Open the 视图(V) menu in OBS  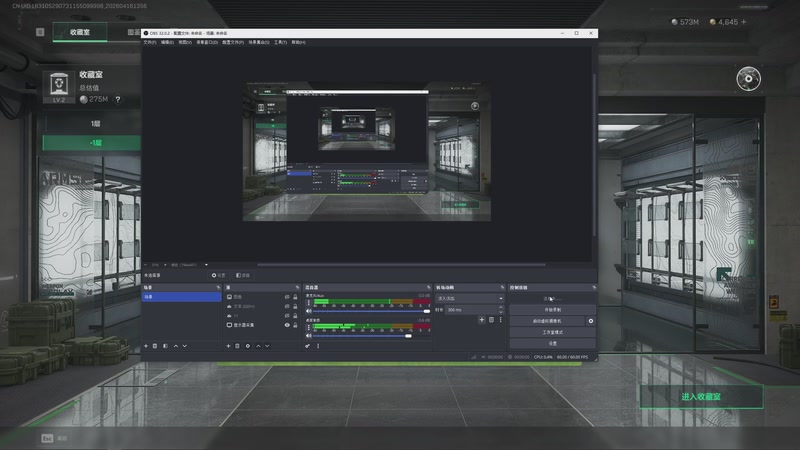point(185,42)
